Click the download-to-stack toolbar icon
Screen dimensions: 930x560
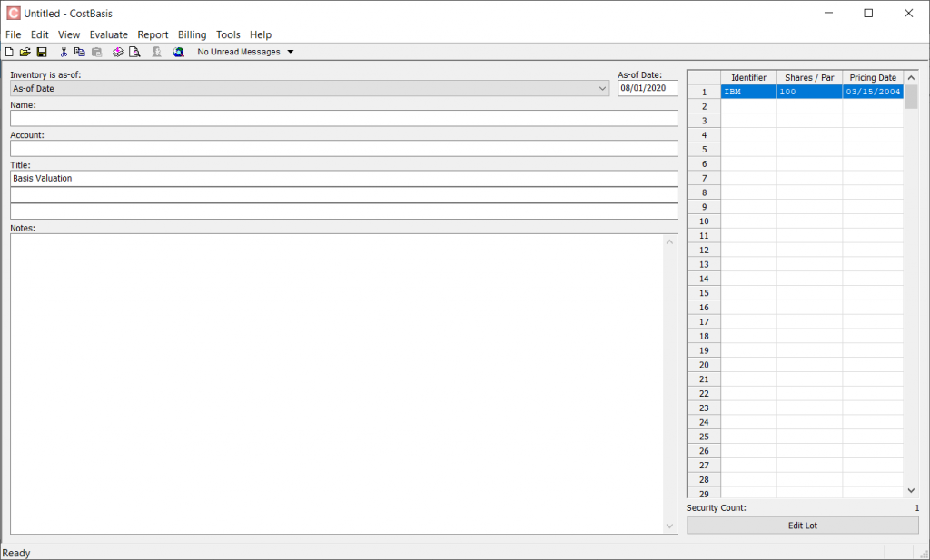coord(118,52)
